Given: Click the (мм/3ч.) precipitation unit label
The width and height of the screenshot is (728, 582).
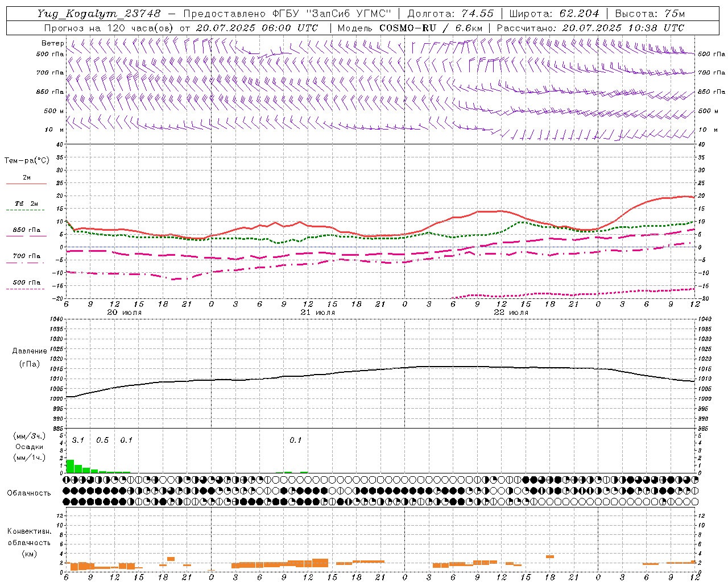Looking at the screenshot, I should click(x=30, y=436).
